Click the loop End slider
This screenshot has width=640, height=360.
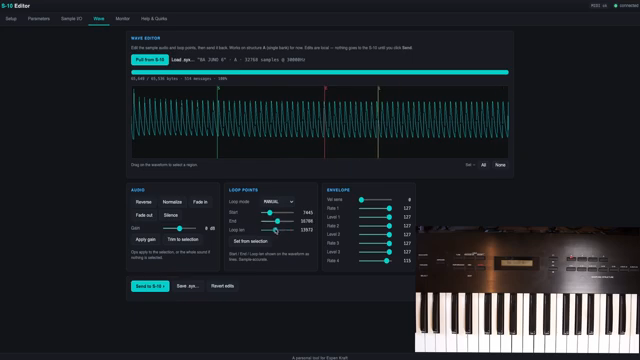pyautogui.click(x=277, y=221)
